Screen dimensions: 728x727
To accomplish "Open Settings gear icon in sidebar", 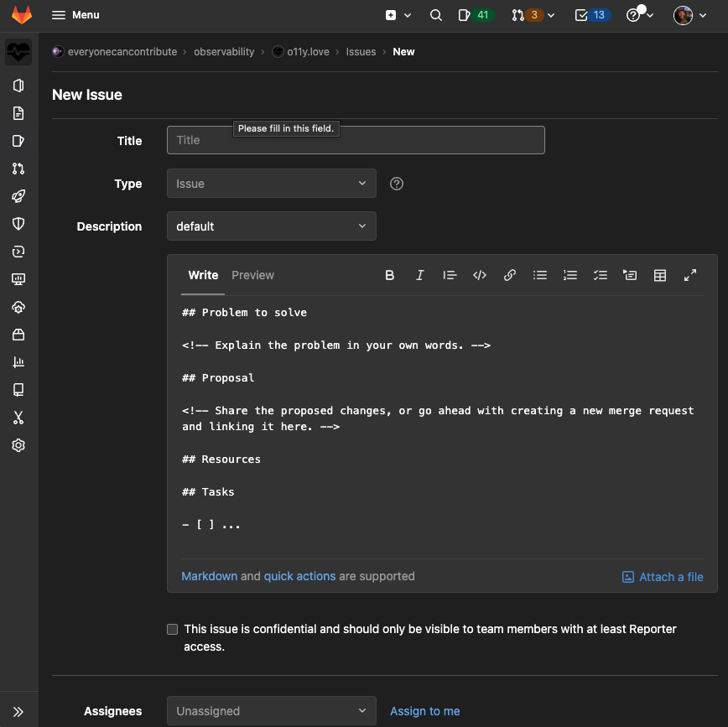I will coord(18,445).
